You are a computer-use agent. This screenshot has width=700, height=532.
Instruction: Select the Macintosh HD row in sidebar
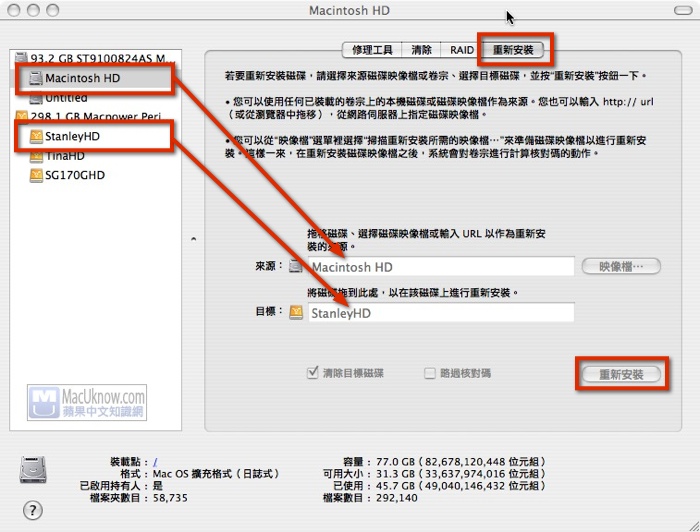click(x=96, y=78)
